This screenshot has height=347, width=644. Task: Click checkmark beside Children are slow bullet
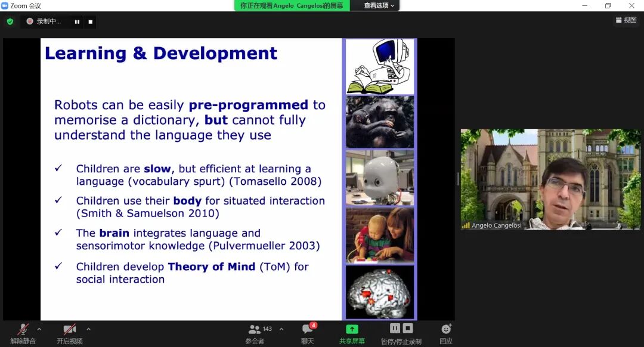coord(58,168)
